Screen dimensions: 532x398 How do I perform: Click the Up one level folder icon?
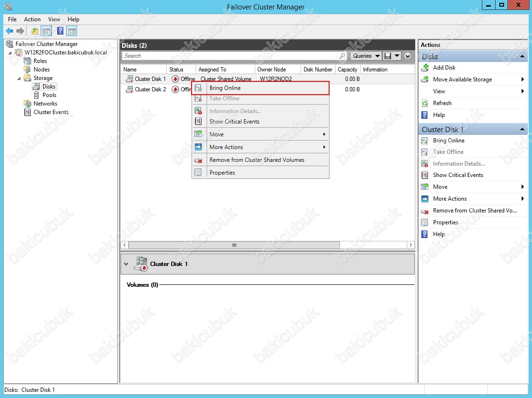35,31
